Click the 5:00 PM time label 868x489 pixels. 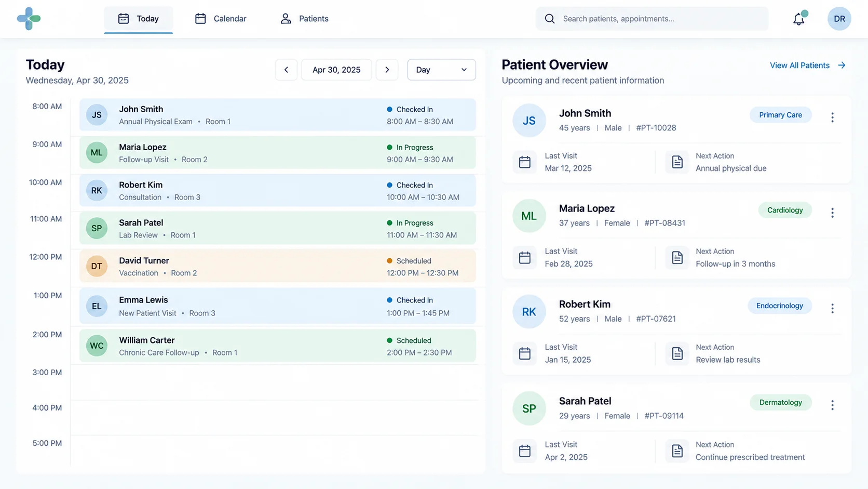(47, 443)
